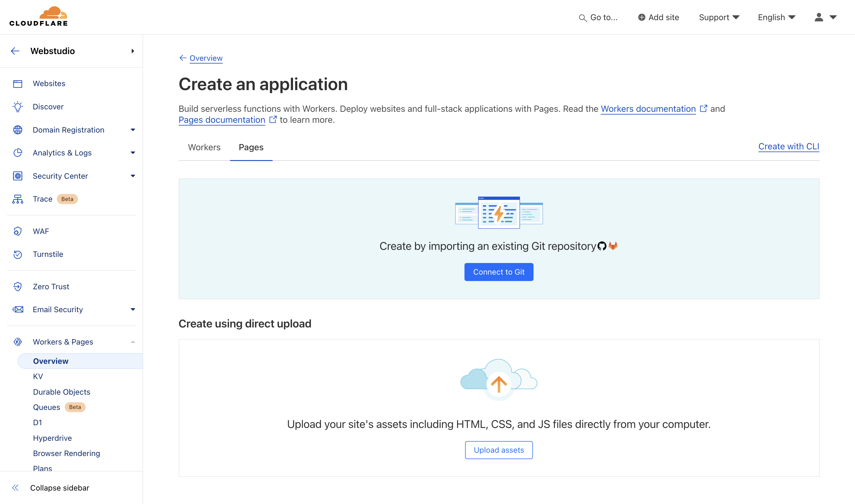Go back via the Overview breadcrumb link
This screenshot has height=504, width=855.
coord(206,58)
